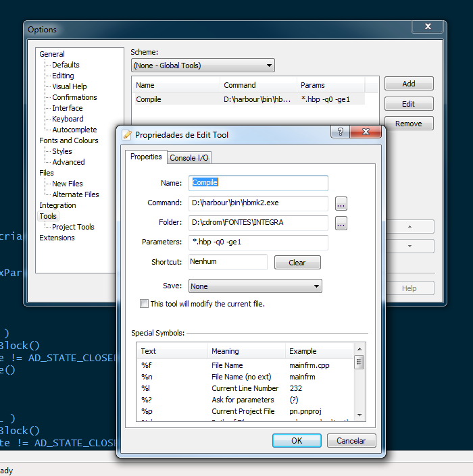Click the Remove tool button
Image resolution: width=473 pixels, height=476 pixels.
(x=409, y=124)
